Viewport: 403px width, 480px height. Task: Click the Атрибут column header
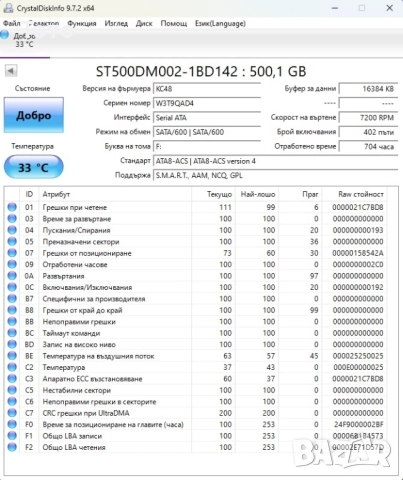pos(115,194)
